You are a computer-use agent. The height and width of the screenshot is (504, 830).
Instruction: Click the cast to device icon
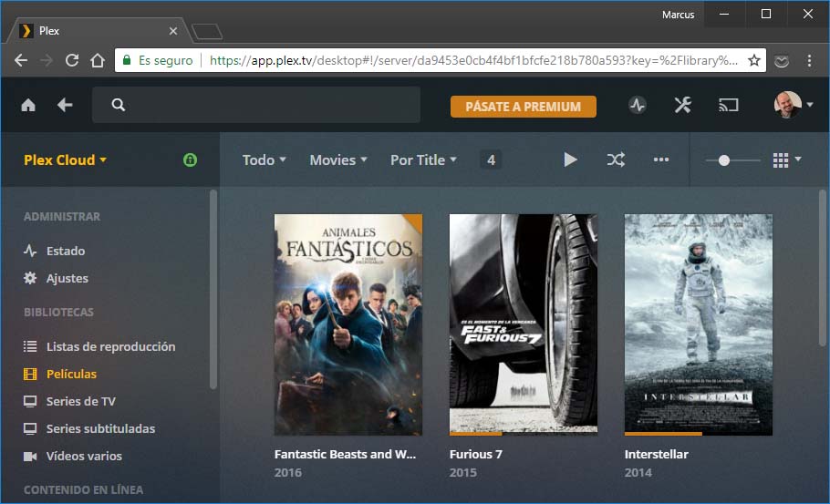click(x=728, y=105)
